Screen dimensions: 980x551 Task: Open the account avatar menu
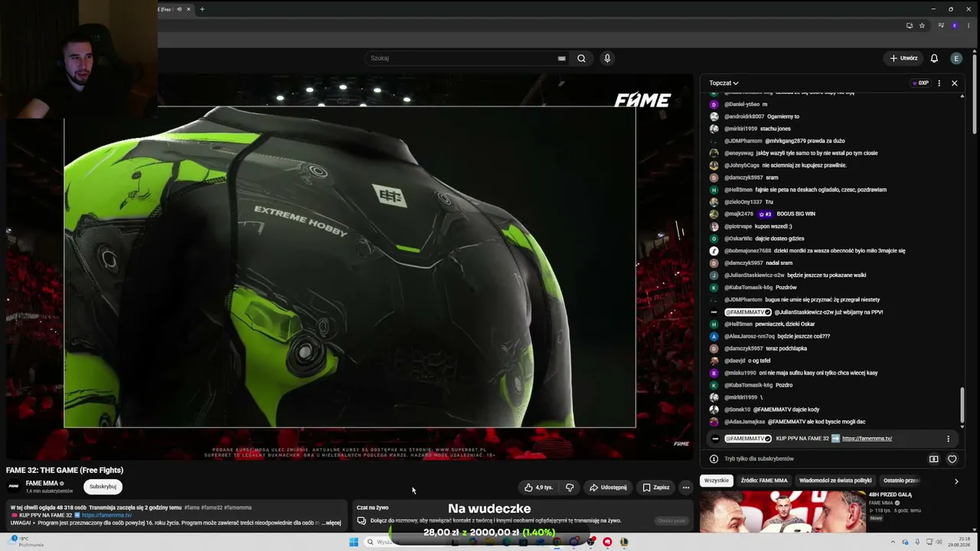[x=956, y=58]
